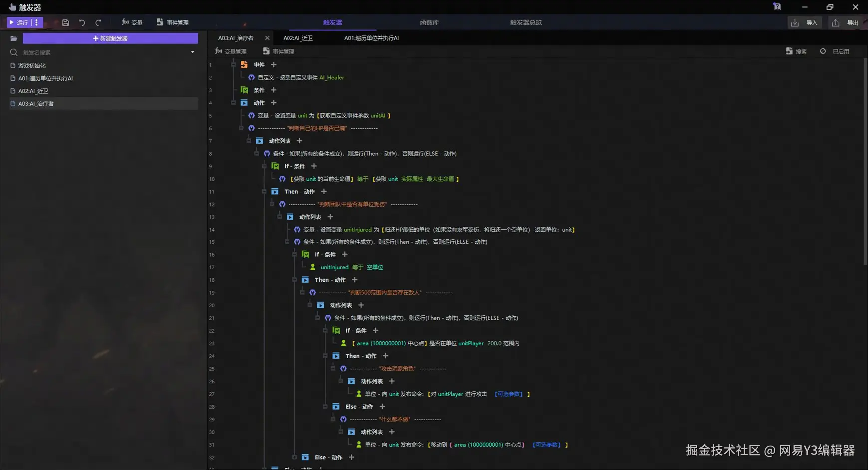Click the 可选参数 link on the move command
This screenshot has height=470, width=868.
click(547, 445)
